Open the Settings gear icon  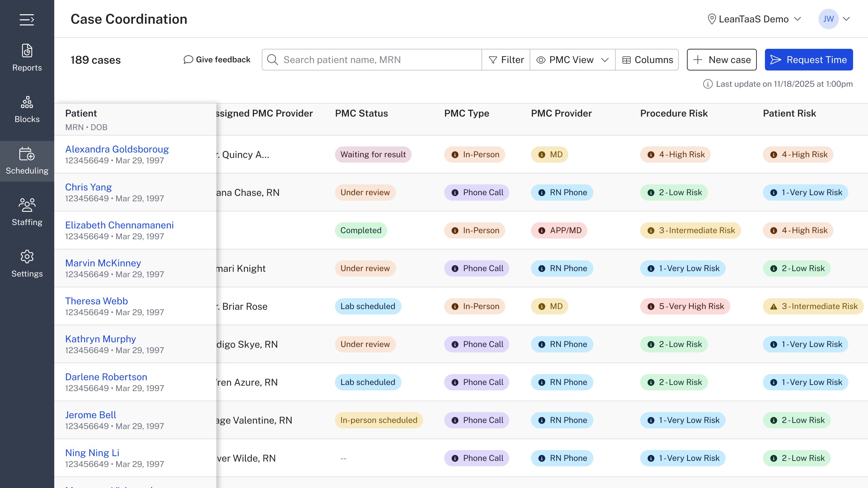click(27, 257)
